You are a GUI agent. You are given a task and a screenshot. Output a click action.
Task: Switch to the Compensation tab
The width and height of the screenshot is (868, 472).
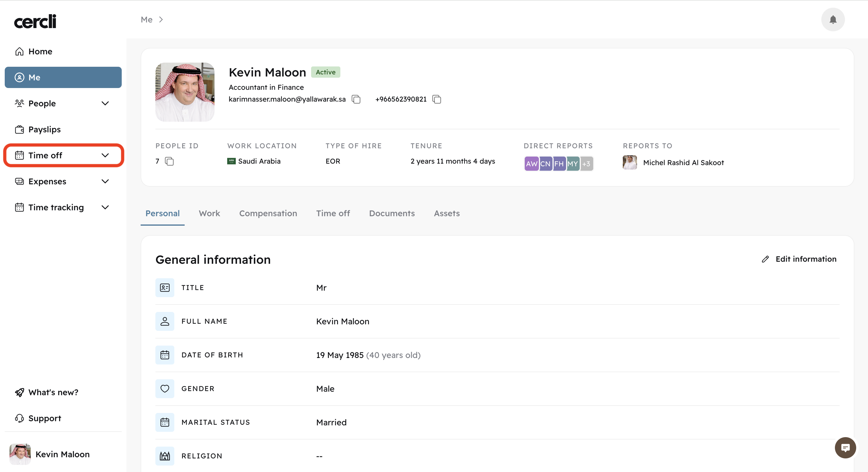(x=268, y=213)
